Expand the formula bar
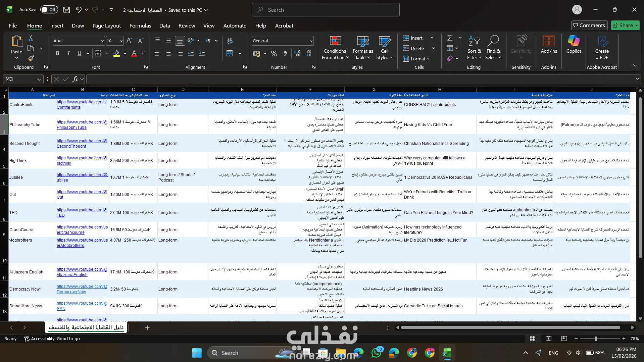This screenshot has height=362, width=644. [637, 79]
